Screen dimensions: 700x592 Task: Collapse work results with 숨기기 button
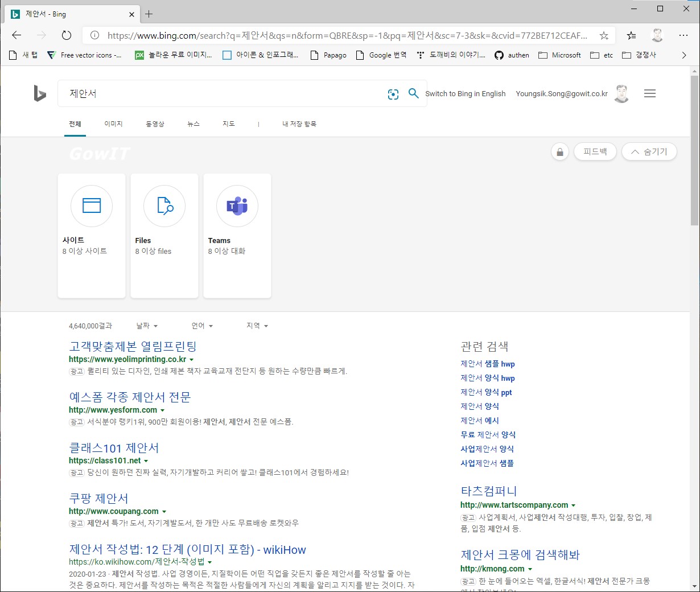649,152
